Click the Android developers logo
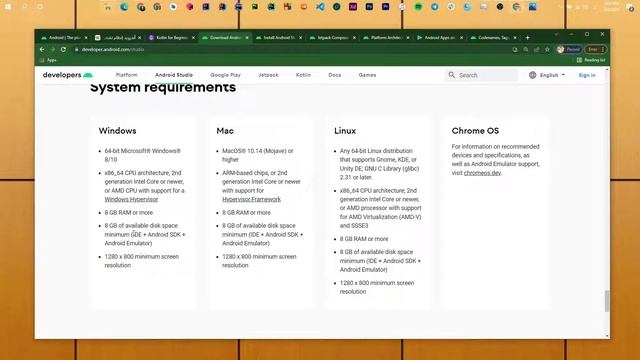The image size is (640, 360). tap(68, 75)
